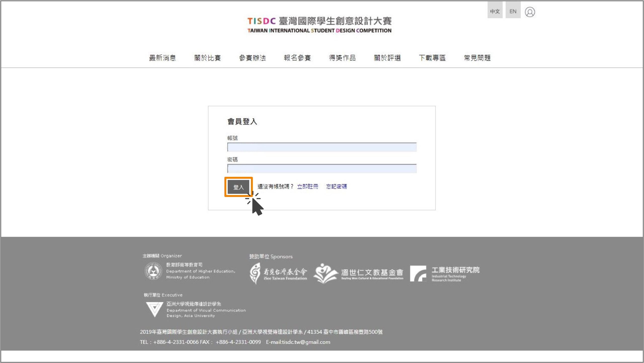The height and width of the screenshot is (363, 644).
Task: Click the user account profile icon
Action: [x=530, y=12]
